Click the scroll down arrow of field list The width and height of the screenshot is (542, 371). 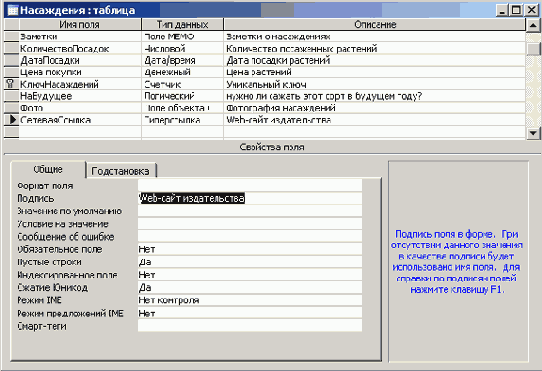tap(533, 133)
